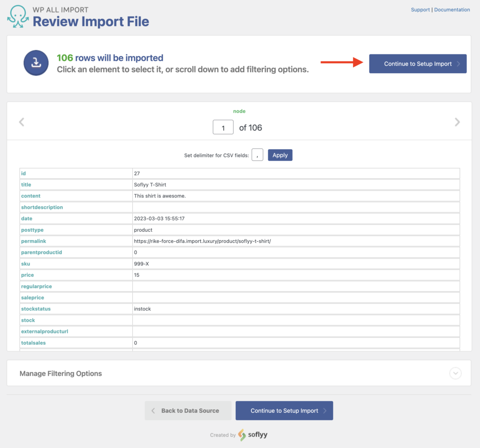Advance to next record with right arrow
480x448 pixels.
(x=457, y=122)
